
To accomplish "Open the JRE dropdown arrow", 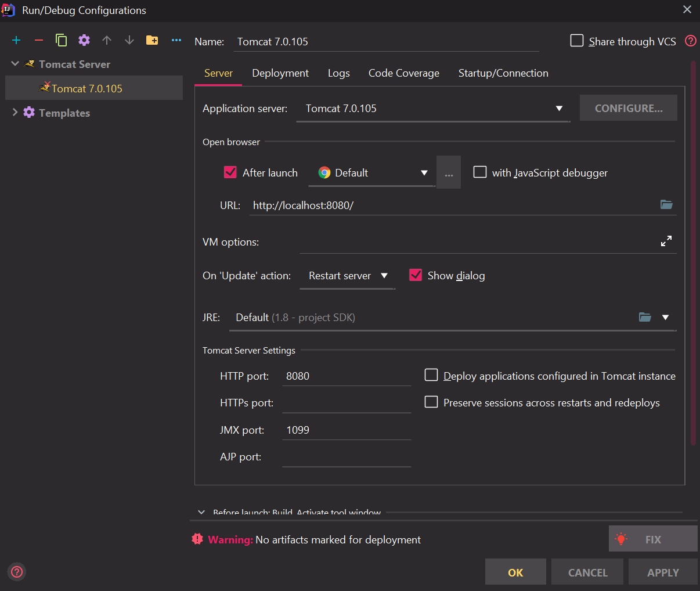I will point(666,317).
